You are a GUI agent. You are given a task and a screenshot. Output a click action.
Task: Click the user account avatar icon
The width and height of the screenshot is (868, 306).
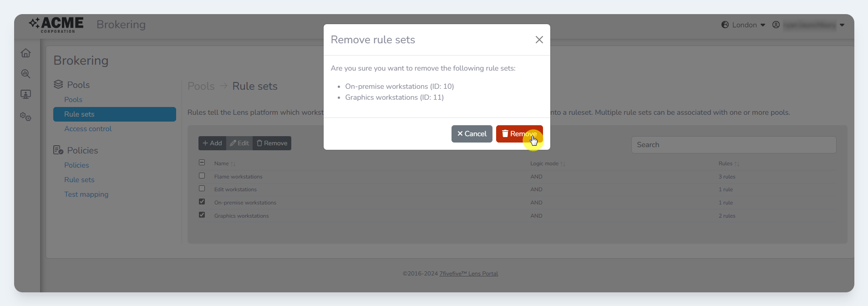click(776, 25)
